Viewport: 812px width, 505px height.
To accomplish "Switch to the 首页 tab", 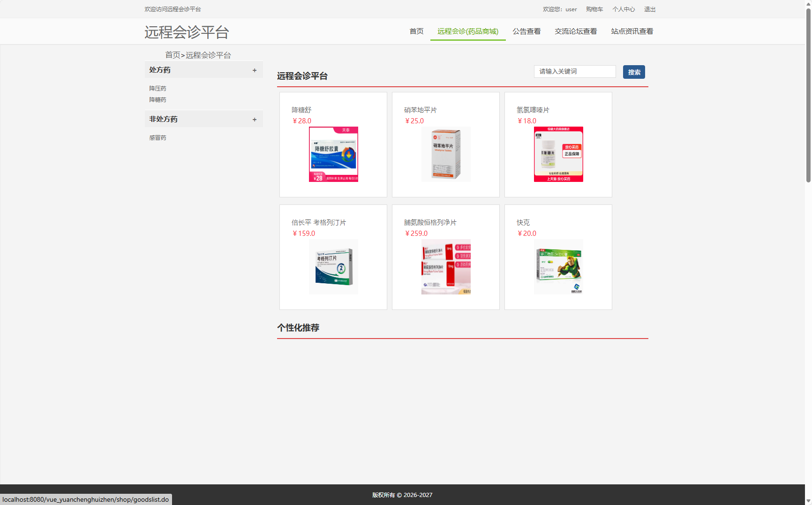I will (416, 31).
